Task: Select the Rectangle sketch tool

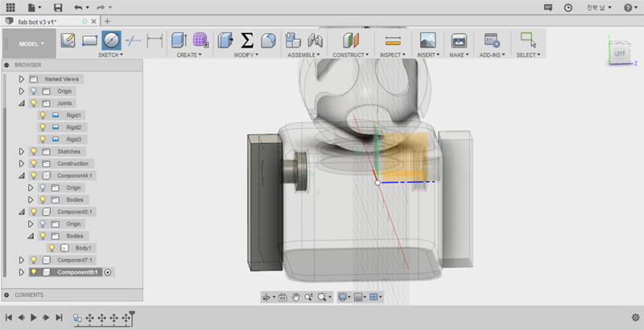Action: coord(90,40)
